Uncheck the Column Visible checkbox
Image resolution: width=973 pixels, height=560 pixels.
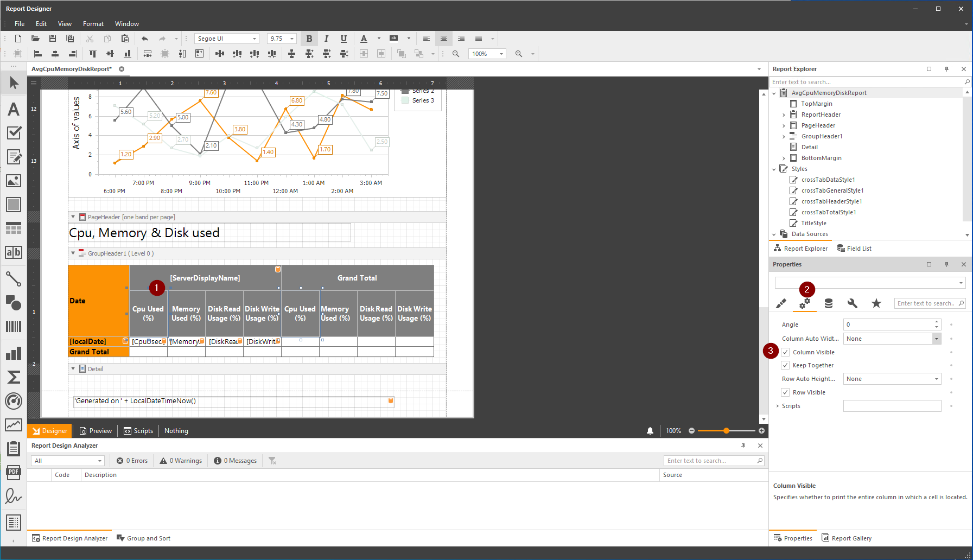[785, 352]
